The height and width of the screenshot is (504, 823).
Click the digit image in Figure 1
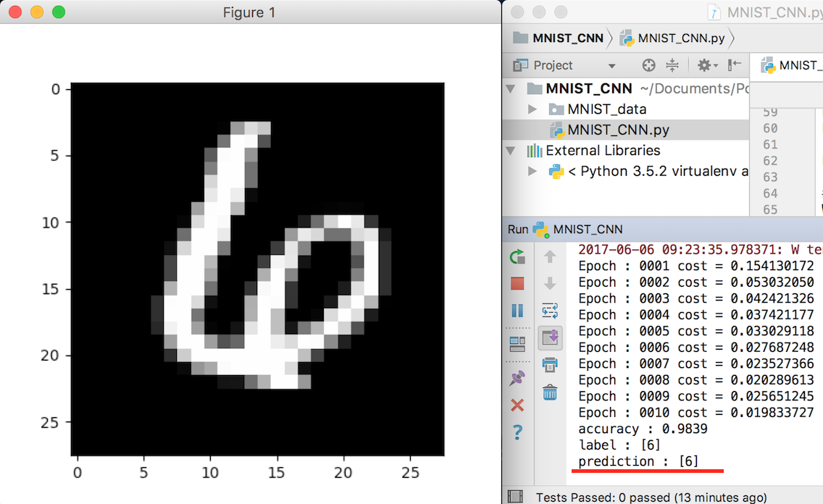tap(258, 269)
